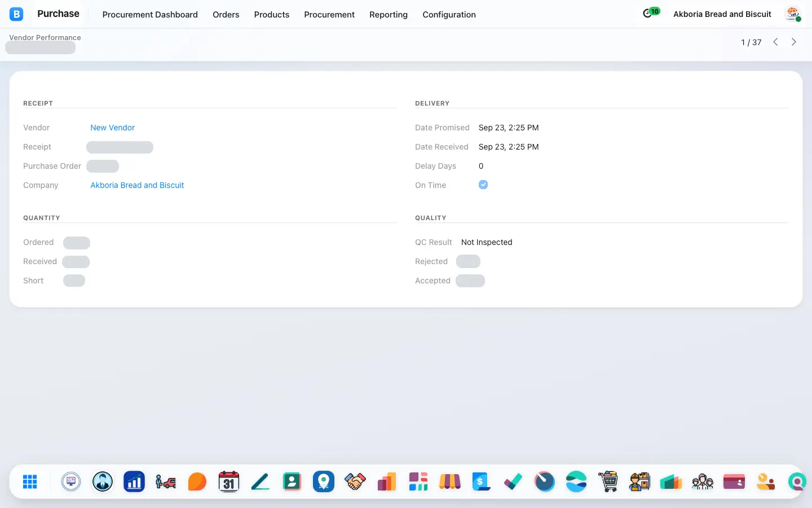Open the warehouse worker with boxes app
The height and width of the screenshot is (508, 812).
click(x=639, y=481)
